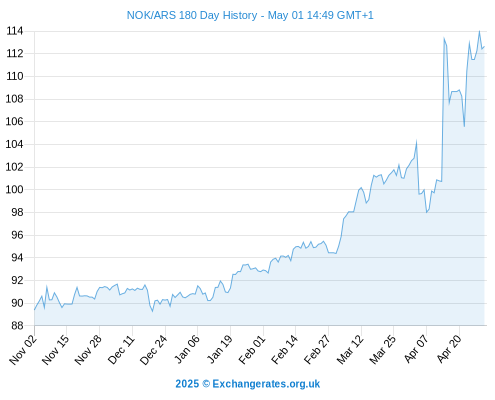Click the Apr 07 x-axis label

click(416, 349)
